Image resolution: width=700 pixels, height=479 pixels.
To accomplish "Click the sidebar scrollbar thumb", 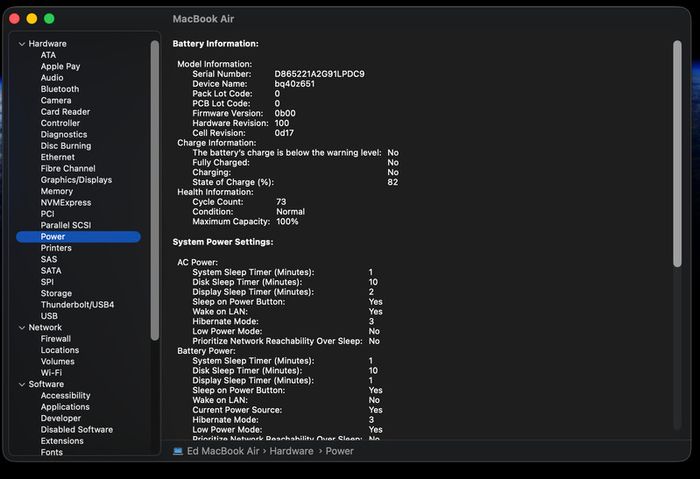I will tap(155, 191).
